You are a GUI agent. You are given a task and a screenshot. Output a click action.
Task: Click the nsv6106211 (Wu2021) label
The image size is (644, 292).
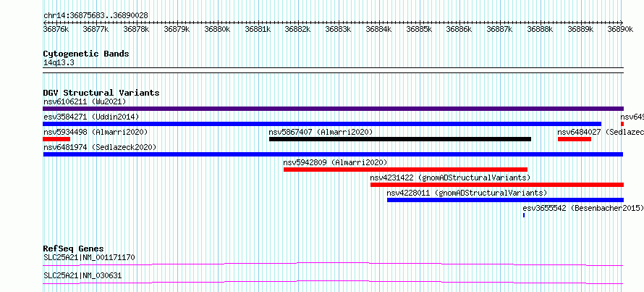pos(85,101)
